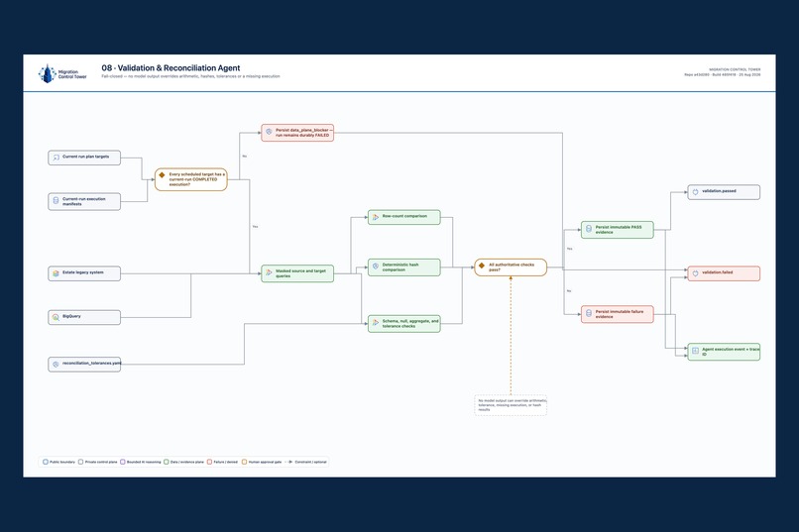
Task: Select the 'Deterministic hash comparison' node
Action: [404, 267]
